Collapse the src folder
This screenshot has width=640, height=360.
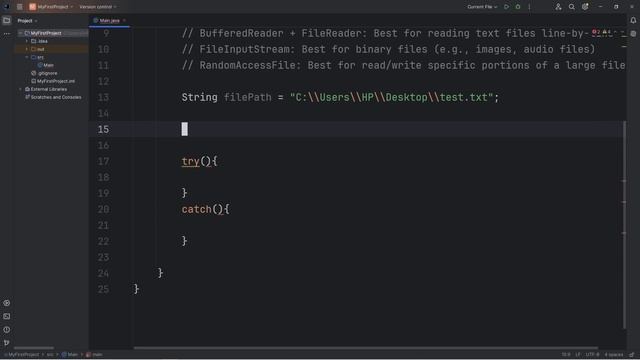(x=27, y=57)
